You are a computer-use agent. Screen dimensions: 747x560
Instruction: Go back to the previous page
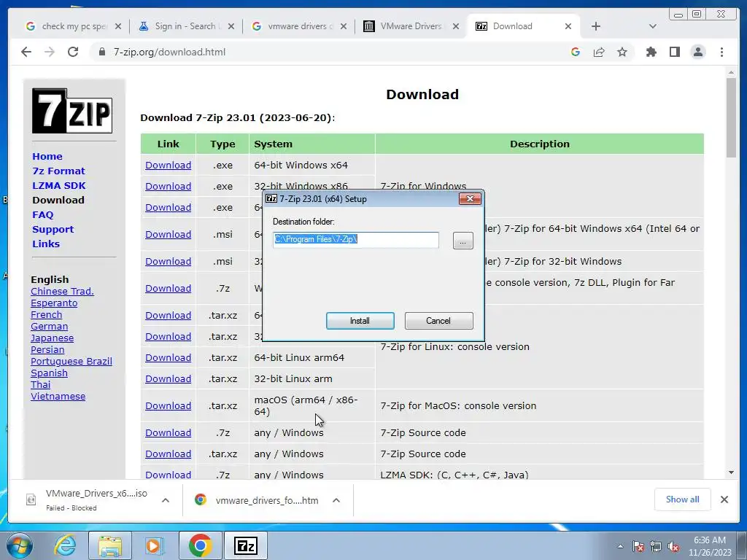(26, 52)
